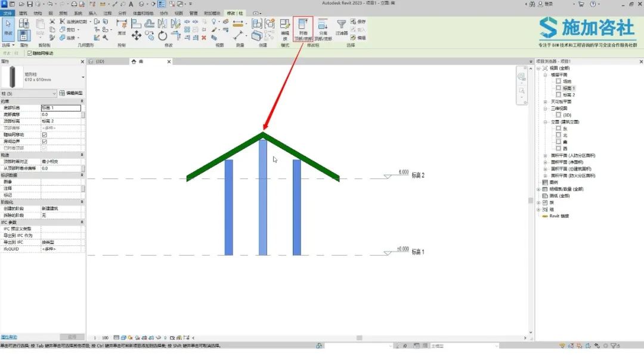Switch to the 建筑 ribbon tab
The image size is (644, 363).
23,13
